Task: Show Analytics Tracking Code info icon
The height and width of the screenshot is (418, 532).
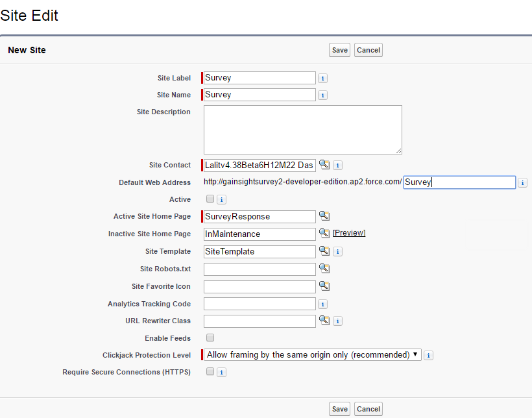Action: [322, 304]
